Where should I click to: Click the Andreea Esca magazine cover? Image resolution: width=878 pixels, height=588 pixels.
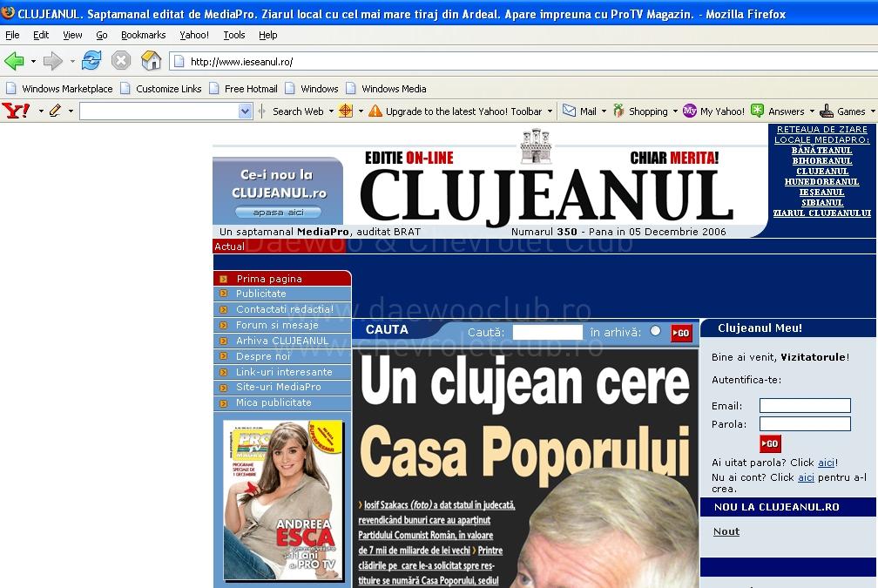click(284, 501)
